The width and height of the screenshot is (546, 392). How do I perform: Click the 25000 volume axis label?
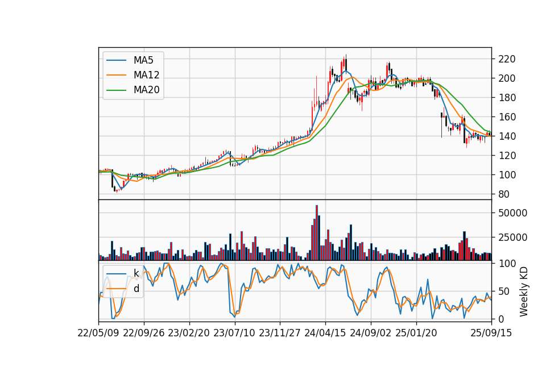point(512,238)
